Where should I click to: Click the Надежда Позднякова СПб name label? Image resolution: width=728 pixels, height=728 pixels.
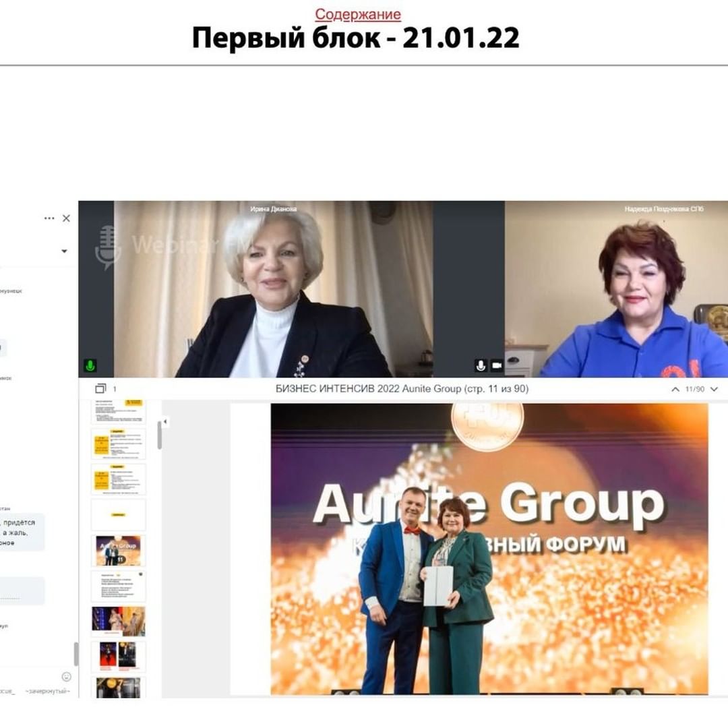point(664,209)
